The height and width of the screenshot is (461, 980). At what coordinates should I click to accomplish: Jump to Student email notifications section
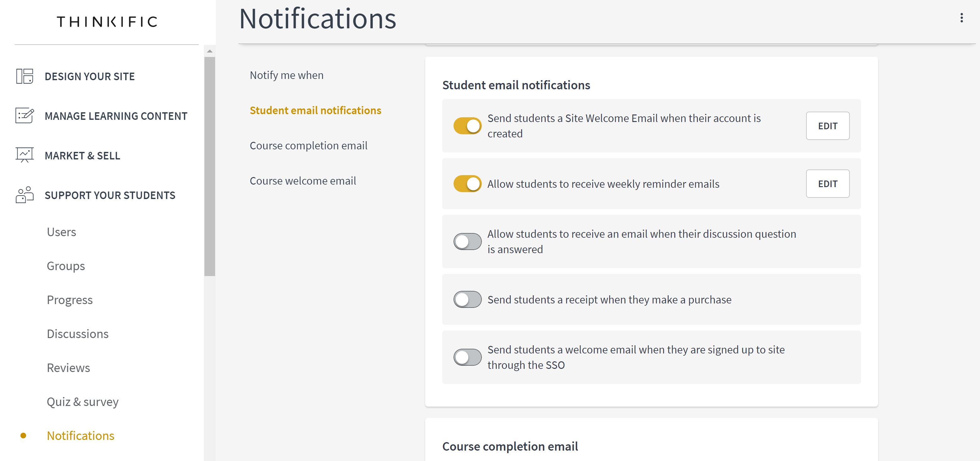tap(315, 110)
